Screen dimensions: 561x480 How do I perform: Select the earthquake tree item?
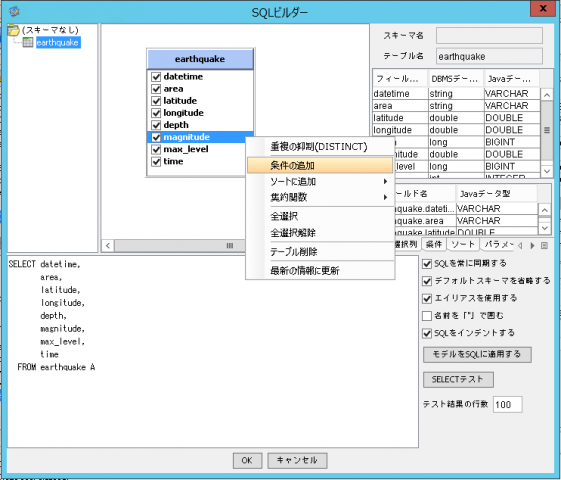click(x=58, y=43)
